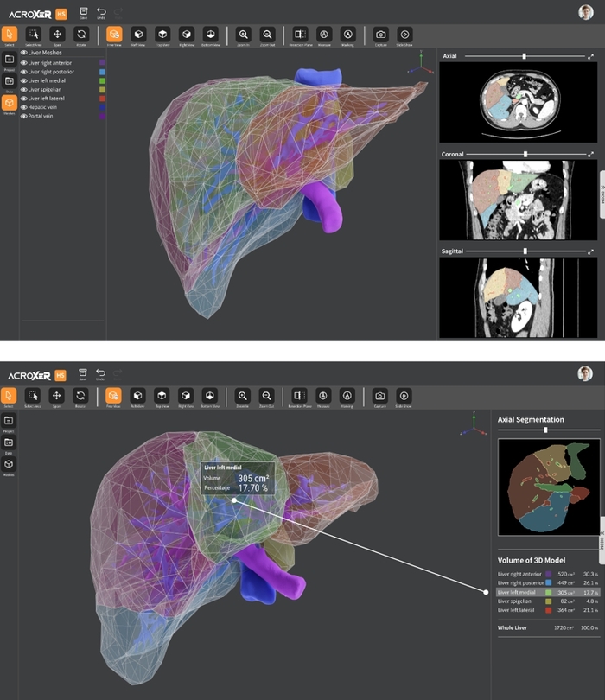Image resolution: width=605 pixels, height=700 pixels.
Task: Expand the Axial CT view to fullscreen
Action: 590,56
